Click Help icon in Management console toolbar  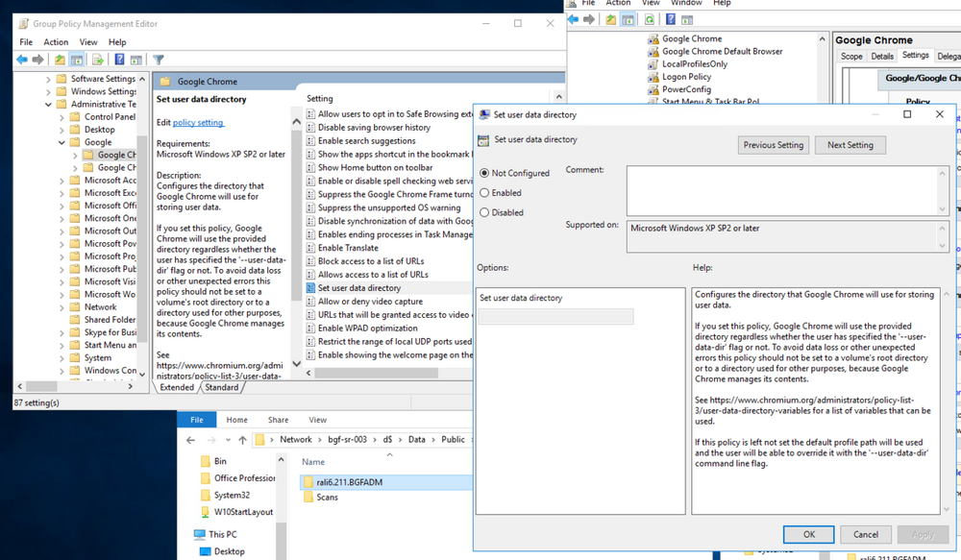click(x=671, y=19)
